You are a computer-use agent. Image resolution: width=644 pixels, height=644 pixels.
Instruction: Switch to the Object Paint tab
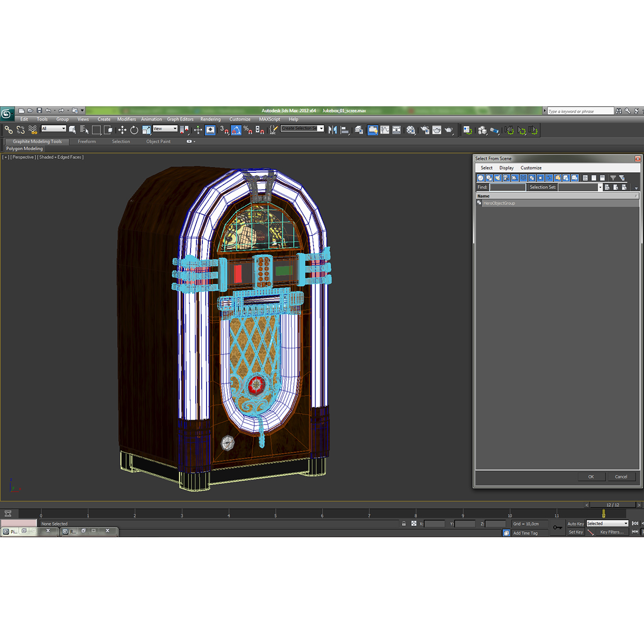point(158,141)
